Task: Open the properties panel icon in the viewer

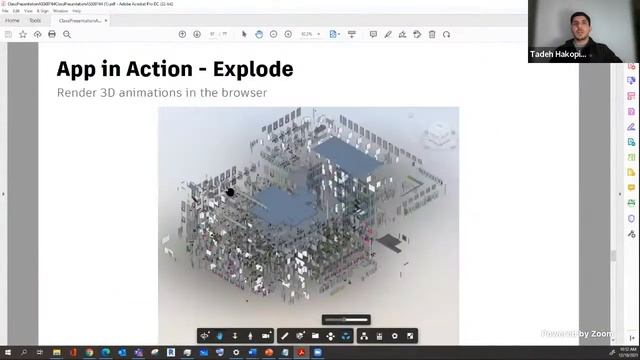Action: (380, 336)
